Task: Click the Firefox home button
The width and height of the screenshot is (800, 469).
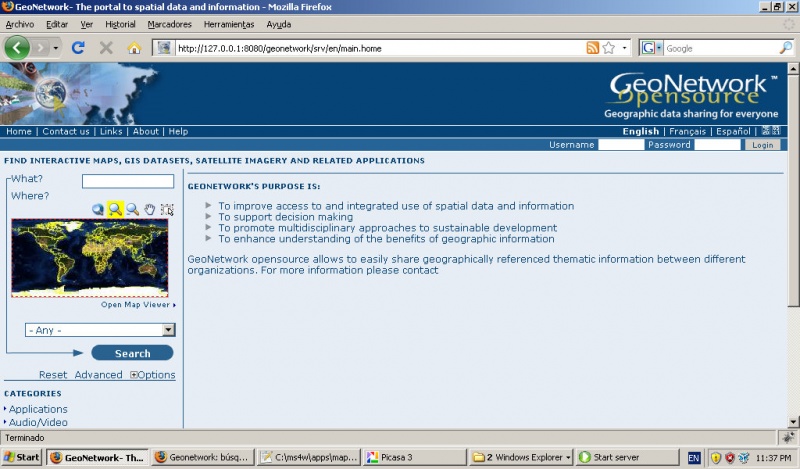Action: pyautogui.click(x=134, y=47)
